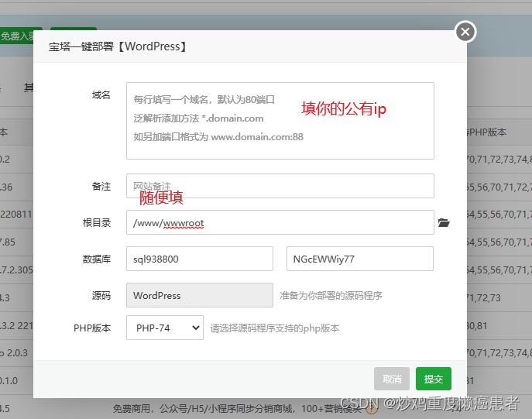This screenshot has width=532, height=419.
Task: Click hint text 请选择源码程序支持的php版本
Action: tap(274, 328)
